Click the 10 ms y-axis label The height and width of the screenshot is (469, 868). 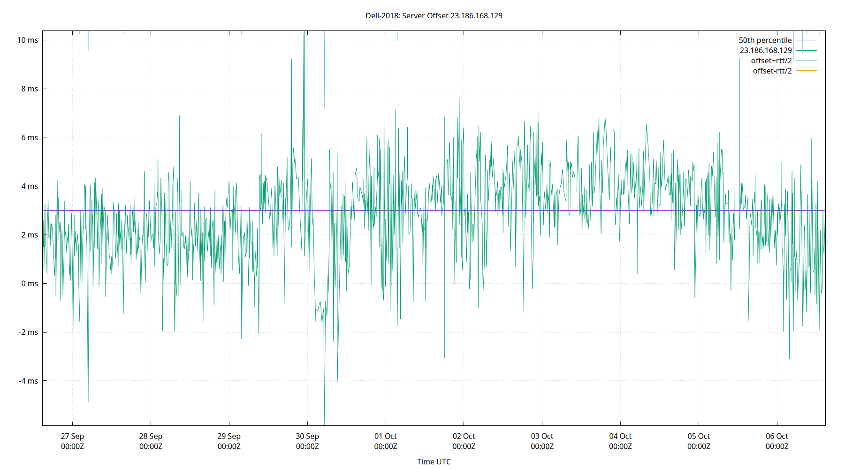point(27,40)
